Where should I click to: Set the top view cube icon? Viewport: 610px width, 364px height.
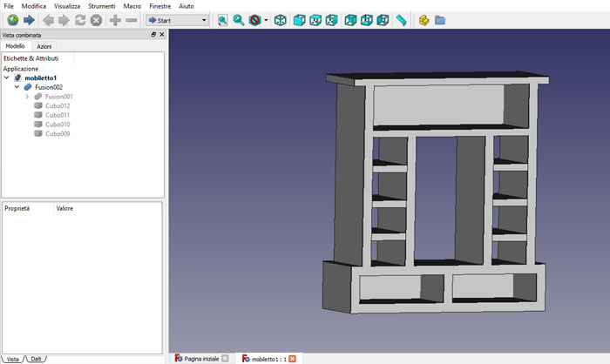[315, 20]
